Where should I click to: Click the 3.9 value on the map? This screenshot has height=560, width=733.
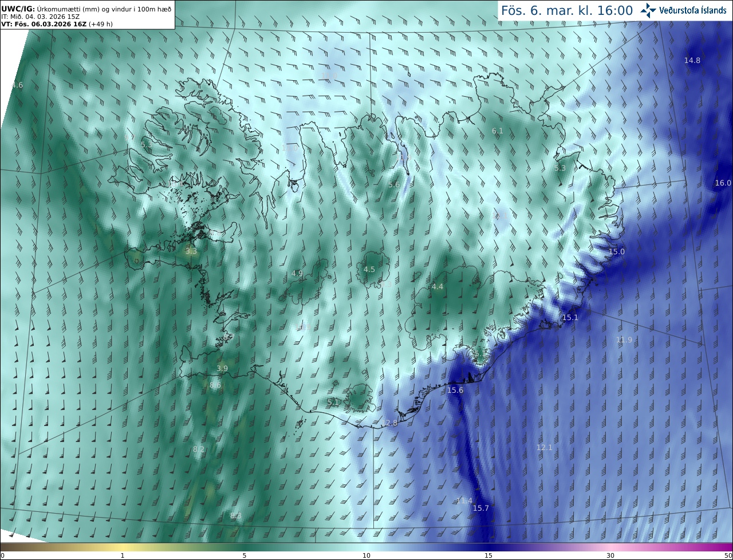coord(222,368)
